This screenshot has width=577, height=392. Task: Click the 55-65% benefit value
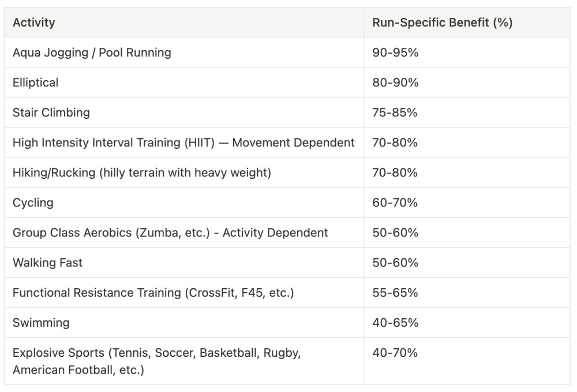click(395, 293)
